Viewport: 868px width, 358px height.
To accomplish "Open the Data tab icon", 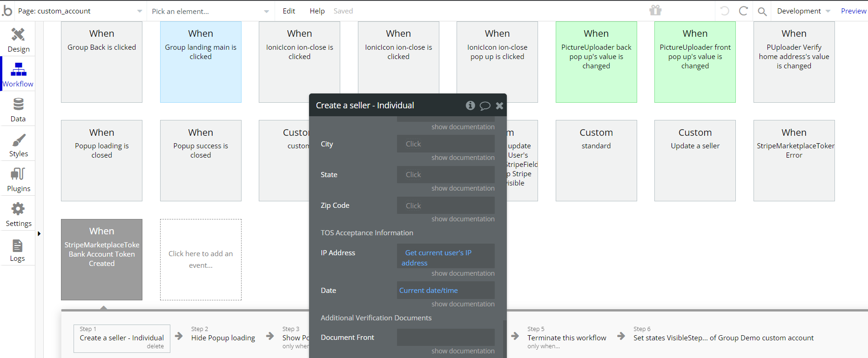I will [18, 104].
